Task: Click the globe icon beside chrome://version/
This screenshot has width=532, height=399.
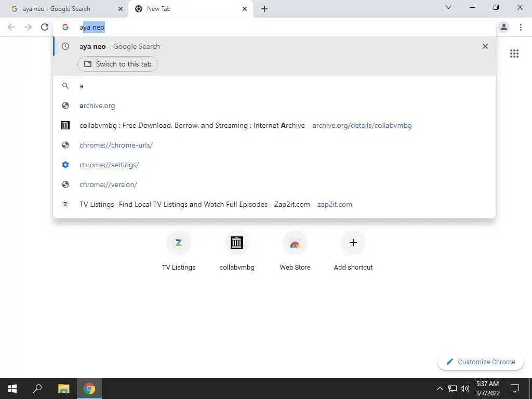Action: [x=65, y=184]
